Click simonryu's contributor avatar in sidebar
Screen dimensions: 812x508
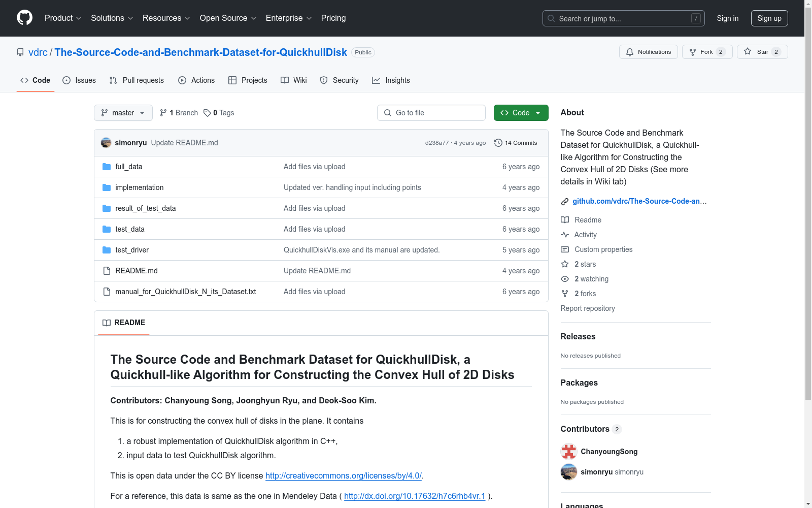[x=569, y=472]
